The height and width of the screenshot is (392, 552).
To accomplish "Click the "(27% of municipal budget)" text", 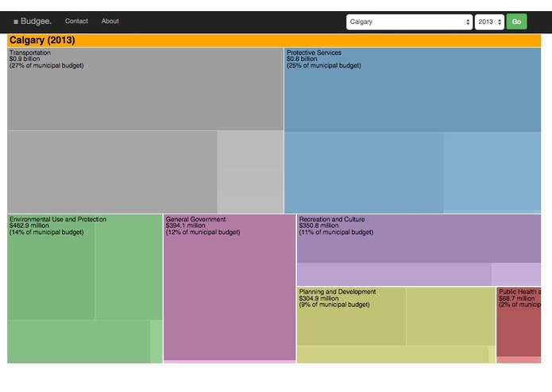I will (x=47, y=66).
